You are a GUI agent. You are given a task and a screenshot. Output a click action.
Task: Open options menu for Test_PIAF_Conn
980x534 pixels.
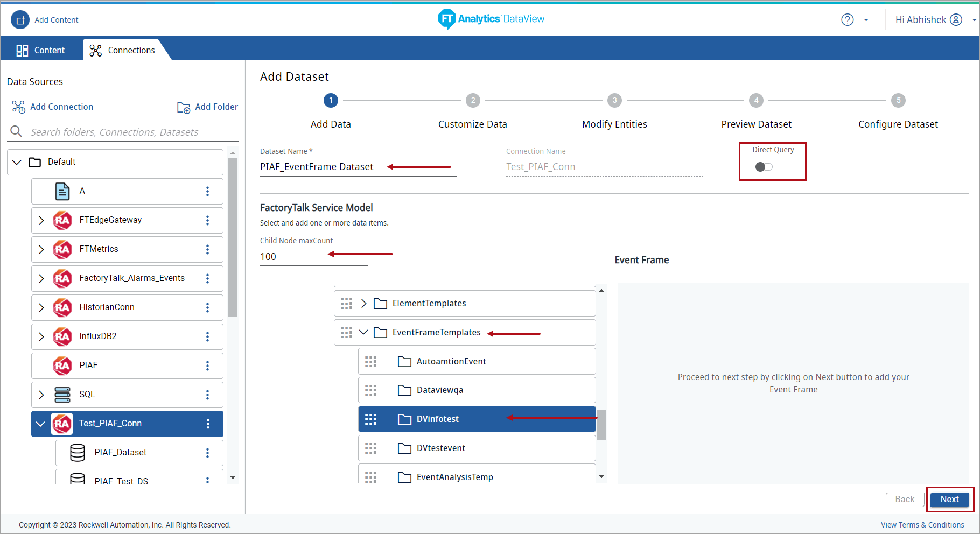pyautogui.click(x=208, y=424)
